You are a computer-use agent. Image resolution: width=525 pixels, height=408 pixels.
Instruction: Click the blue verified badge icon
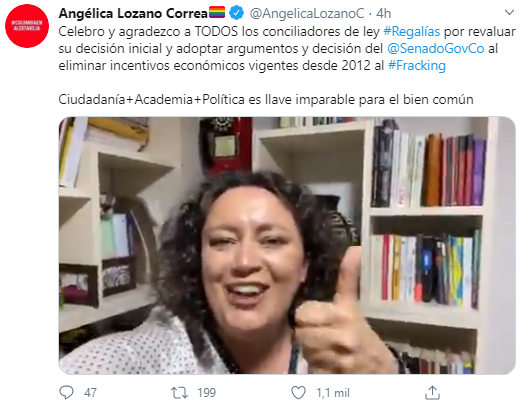click(x=237, y=13)
